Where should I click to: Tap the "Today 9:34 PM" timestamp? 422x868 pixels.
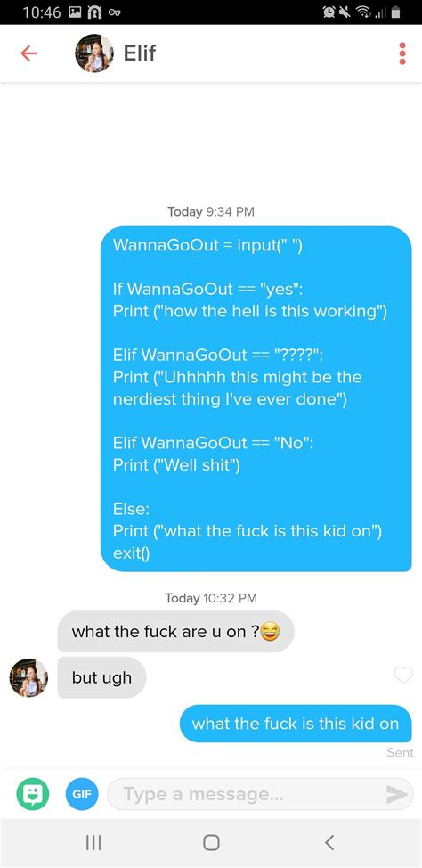pos(211,211)
